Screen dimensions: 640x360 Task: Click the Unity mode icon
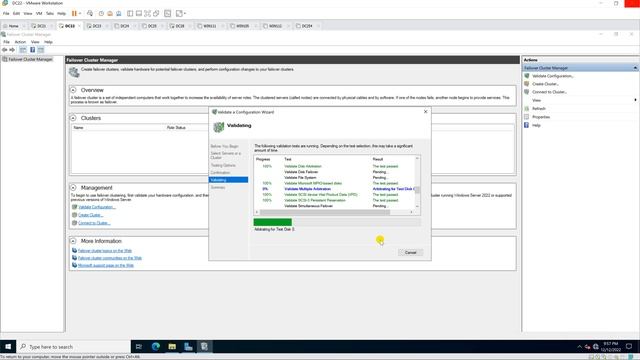[x=156, y=13]
